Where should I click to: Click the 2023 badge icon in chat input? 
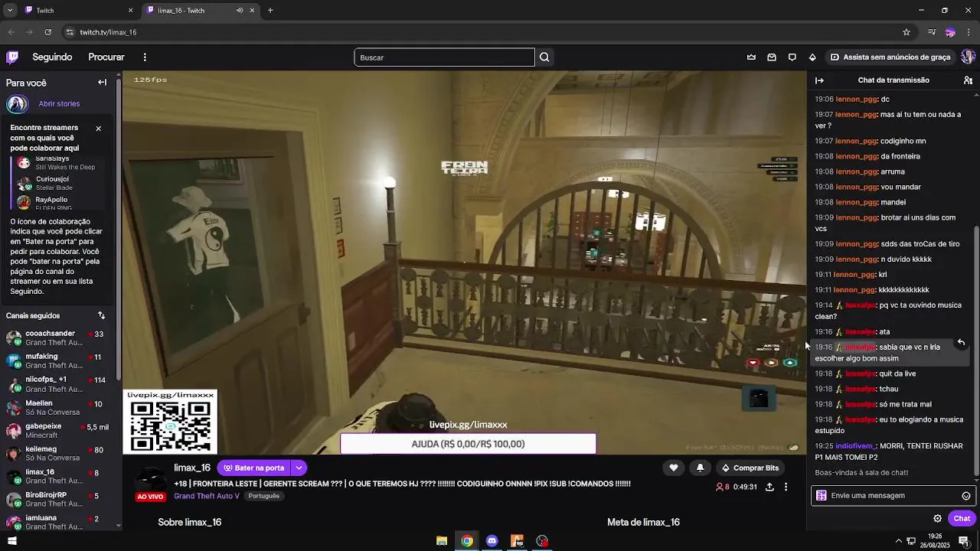[822, 496]
